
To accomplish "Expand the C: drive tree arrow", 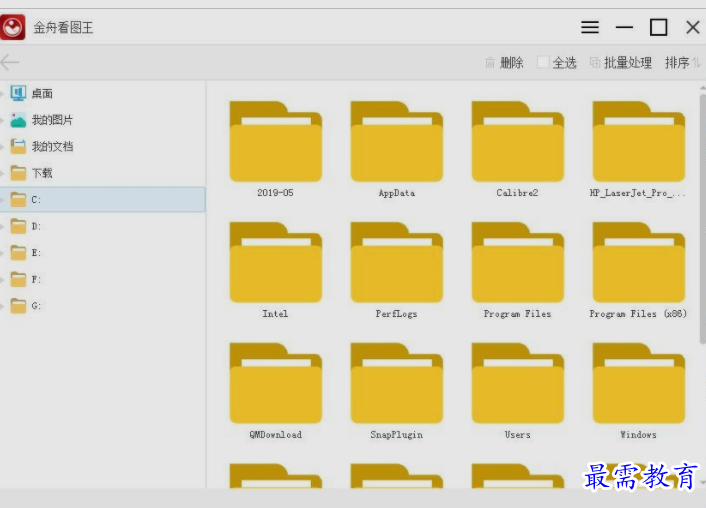I will (2, 200).
